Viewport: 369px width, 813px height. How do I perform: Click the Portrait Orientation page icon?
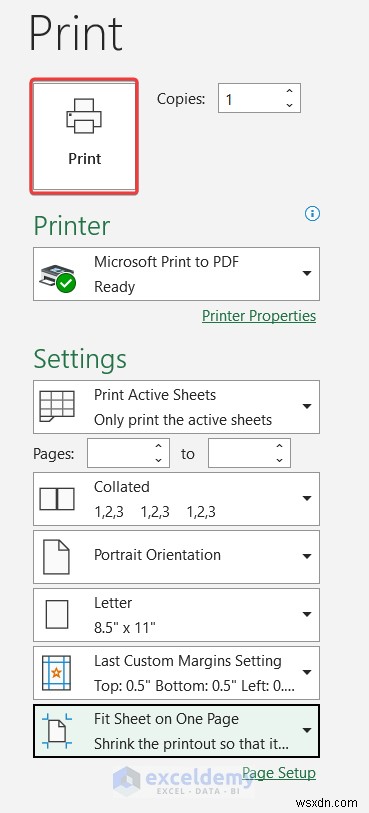pos(56,557)
